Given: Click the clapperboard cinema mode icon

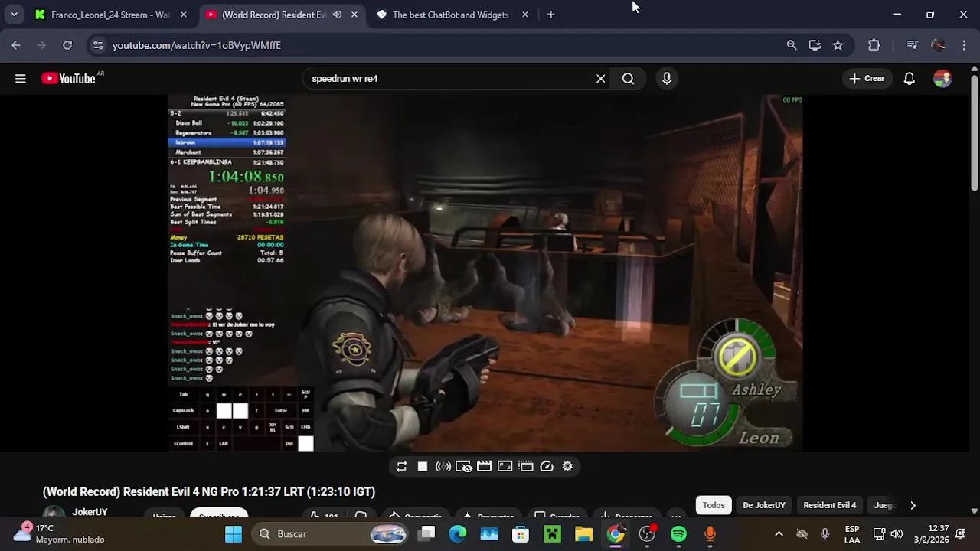Looking at the screenshot, I should [x=484, y=466].
